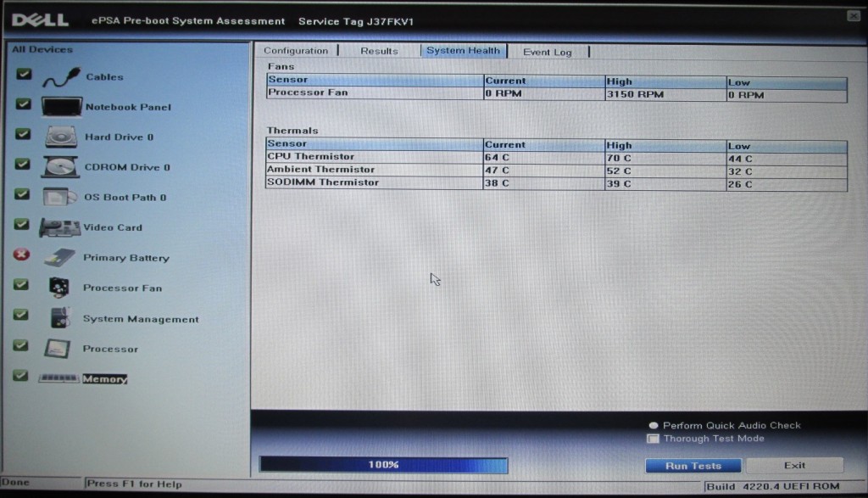Click the Done status bar entry
The height and width of the screenshot is (498, 868).
pyautogui.click(x=15, y=482)
